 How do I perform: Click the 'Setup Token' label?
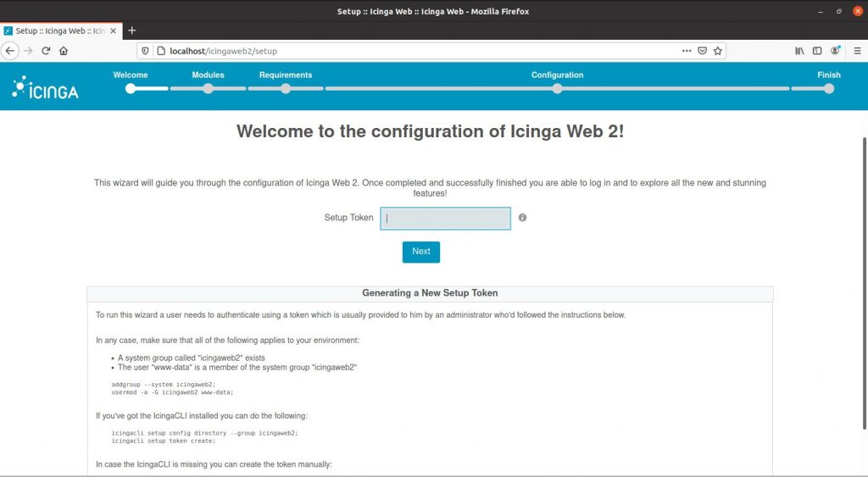348,218
